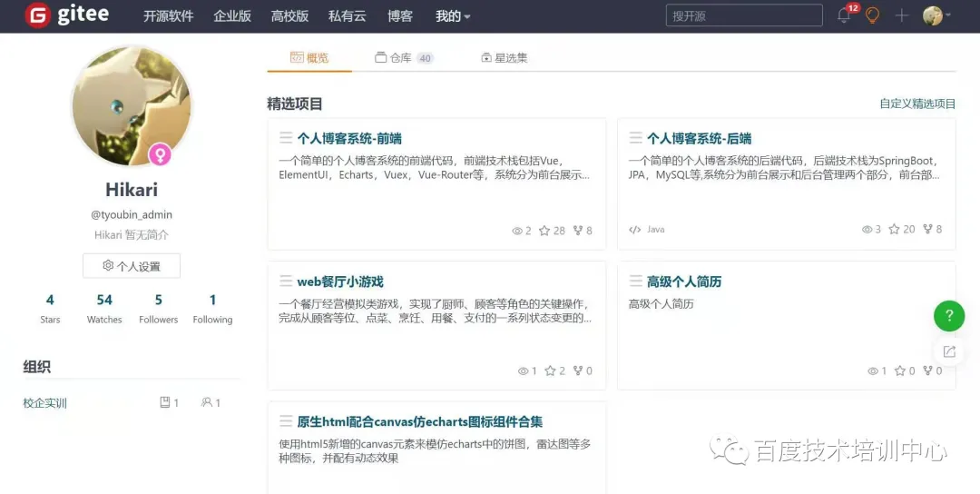Grab the drag handle of 原生html配合canvas card
Screen dimensions: 980x494
tap(286, 421)
